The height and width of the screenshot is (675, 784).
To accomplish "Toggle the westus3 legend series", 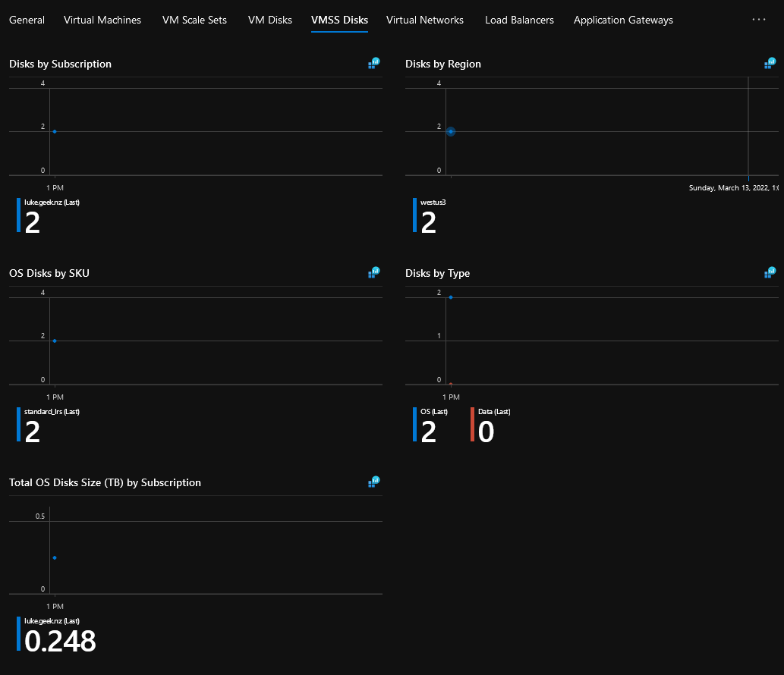I will (430, 216).
